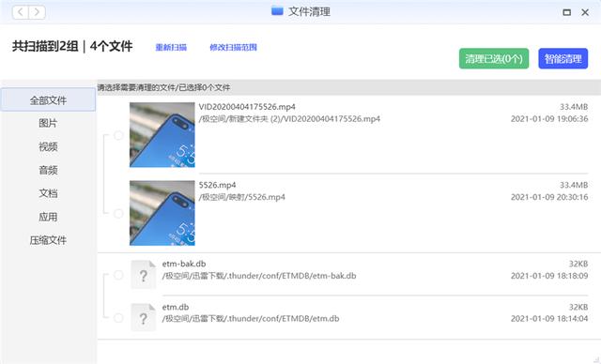Select radio for 5526.mp4
Screen dimensions: 601x364
pos(118,214)
